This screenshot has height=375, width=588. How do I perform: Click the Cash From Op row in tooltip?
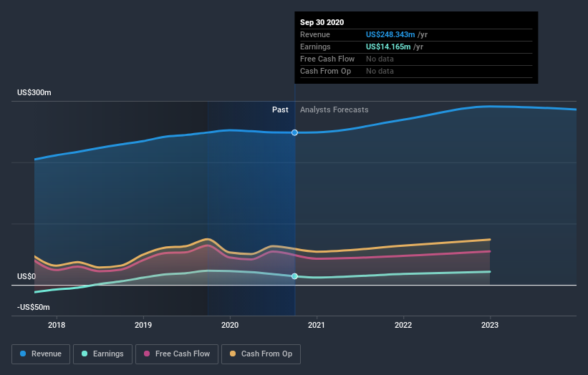416,71
